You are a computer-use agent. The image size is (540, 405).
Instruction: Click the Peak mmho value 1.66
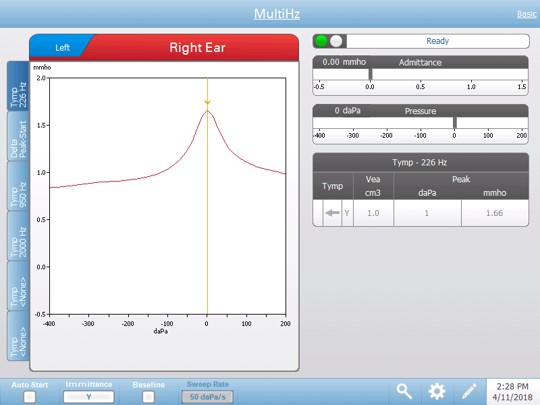pos(495,213)
